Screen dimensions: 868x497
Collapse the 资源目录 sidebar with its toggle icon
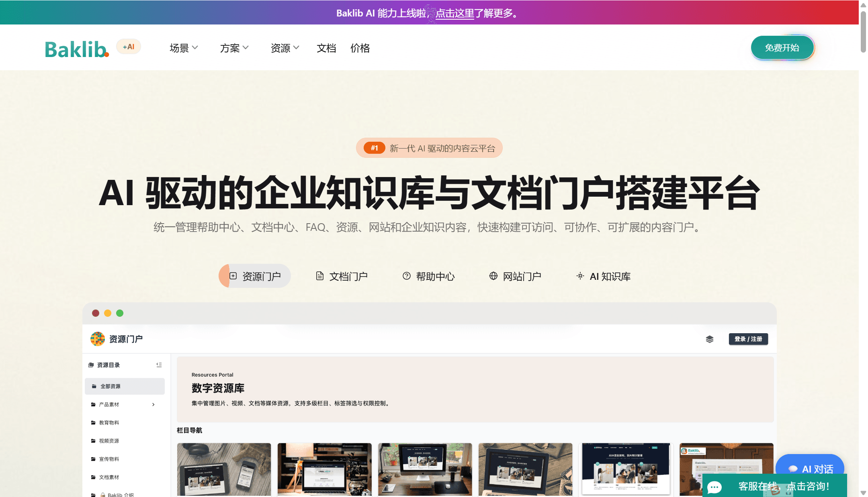159,365
